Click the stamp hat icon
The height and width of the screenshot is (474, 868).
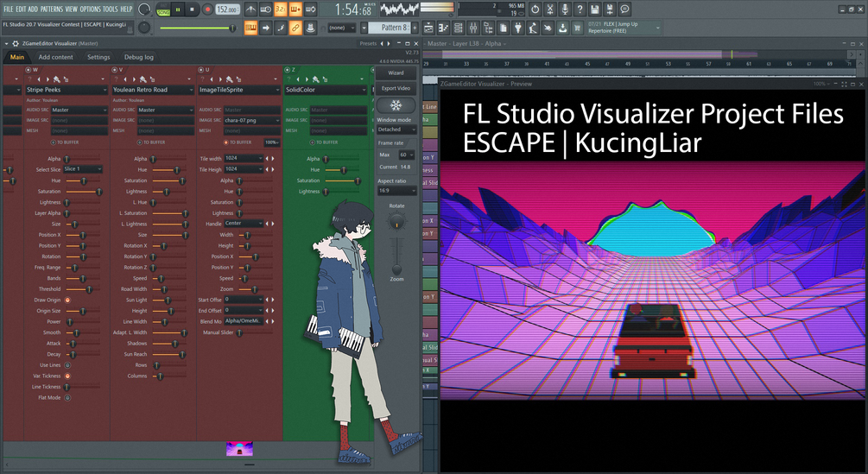coord(310,28)
